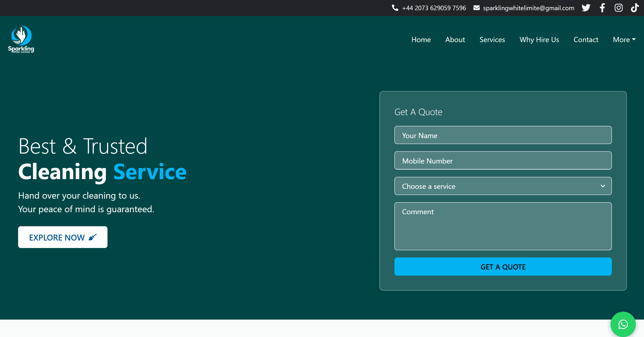Click the EXPLORE NOW button
This screenshot has width=644, height=337.
[62, 237]
